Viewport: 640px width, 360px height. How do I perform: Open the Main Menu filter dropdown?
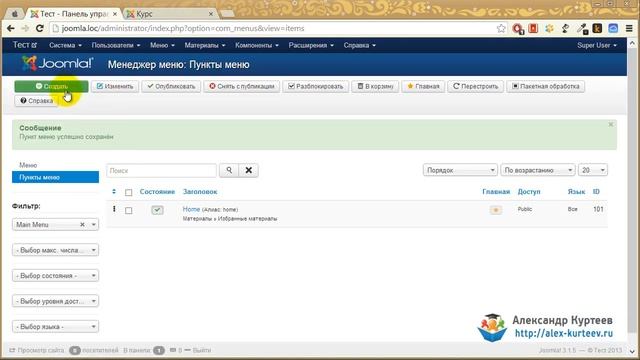[56, 224]
